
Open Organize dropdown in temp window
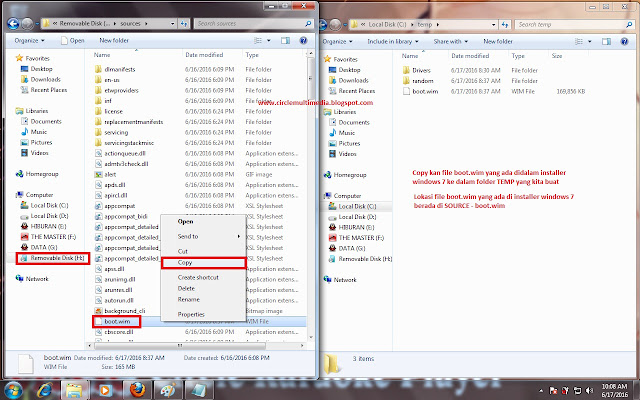337,41
